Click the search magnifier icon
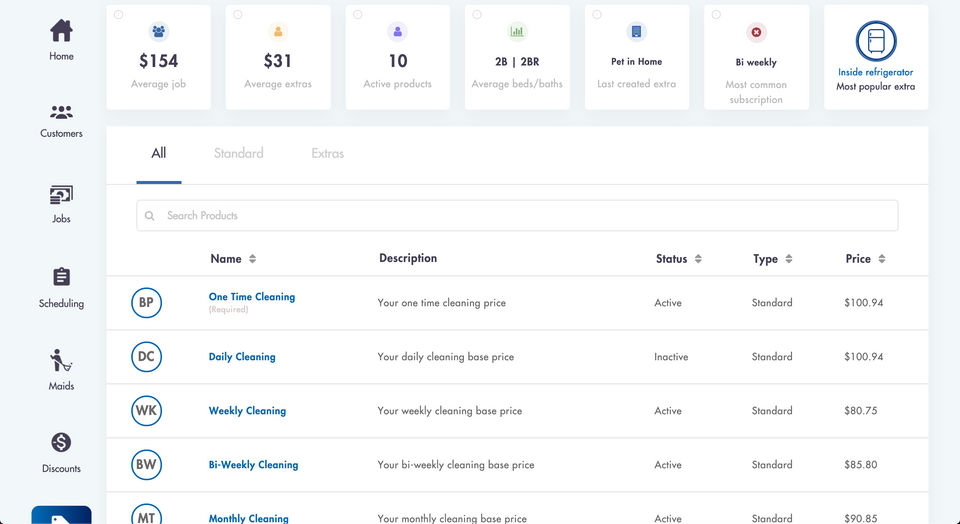This screenshot has width=960, height=524. tap(149, 215)
